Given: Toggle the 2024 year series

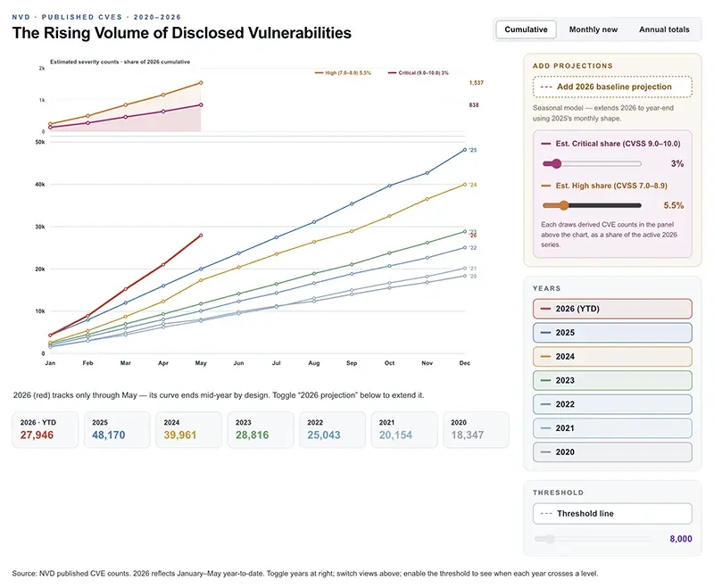Looking at the screenshot, I should pos(612,356).
